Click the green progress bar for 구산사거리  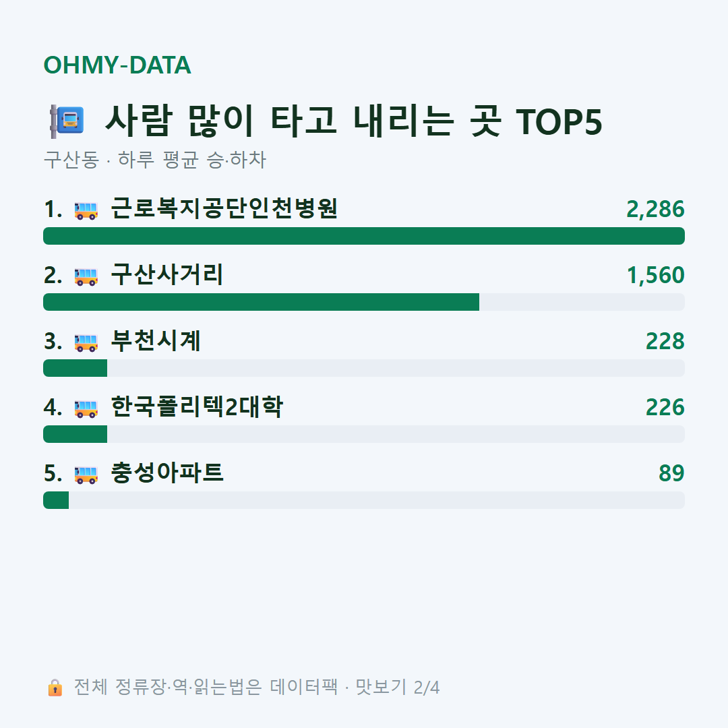point(261,302)
